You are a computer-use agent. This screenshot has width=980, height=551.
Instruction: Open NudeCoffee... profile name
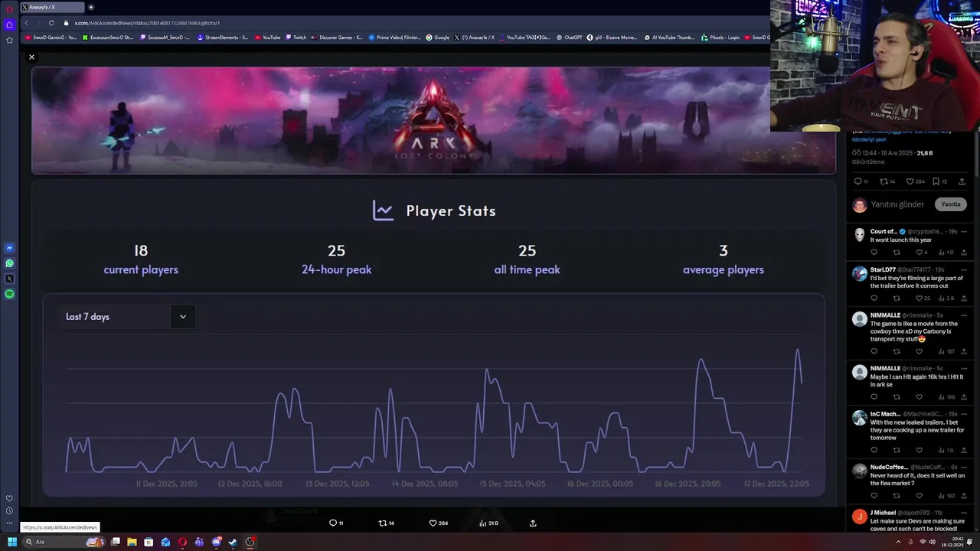coord(889,467)
